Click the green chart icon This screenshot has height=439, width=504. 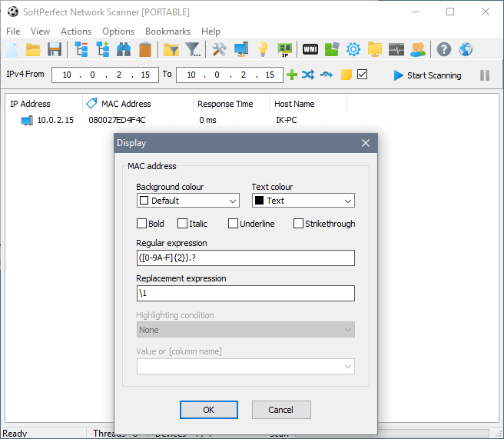point(332,49)
